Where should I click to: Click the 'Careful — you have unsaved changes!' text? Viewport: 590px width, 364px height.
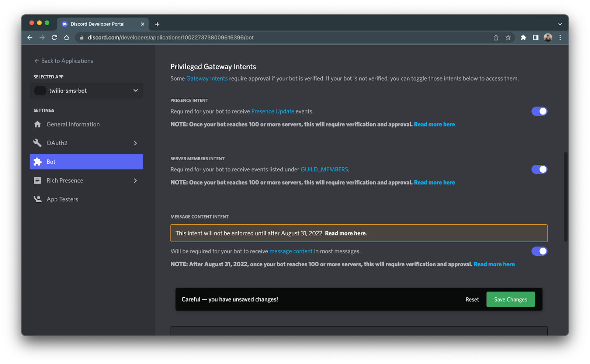click(x=230, y=300)
